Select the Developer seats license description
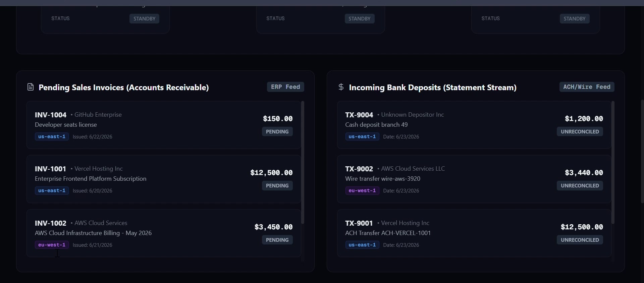This screenshot has height=283, width=644. 66,125
